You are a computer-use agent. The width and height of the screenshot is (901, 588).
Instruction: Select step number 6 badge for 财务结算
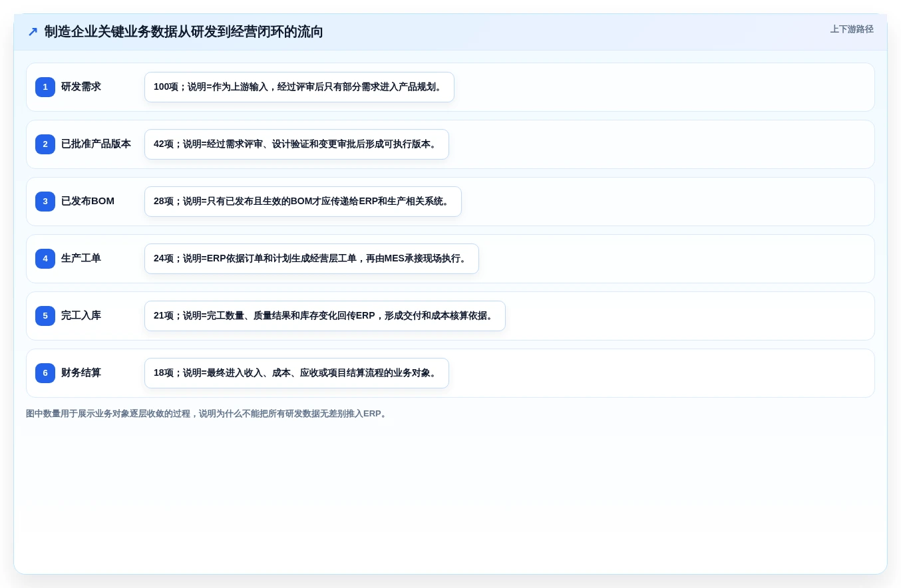coord(45,373)
